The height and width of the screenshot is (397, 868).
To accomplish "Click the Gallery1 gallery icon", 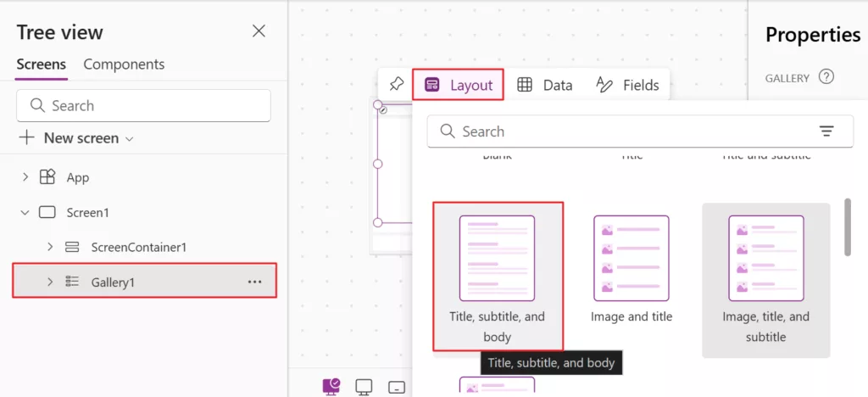I will click(x=72, y=282).
